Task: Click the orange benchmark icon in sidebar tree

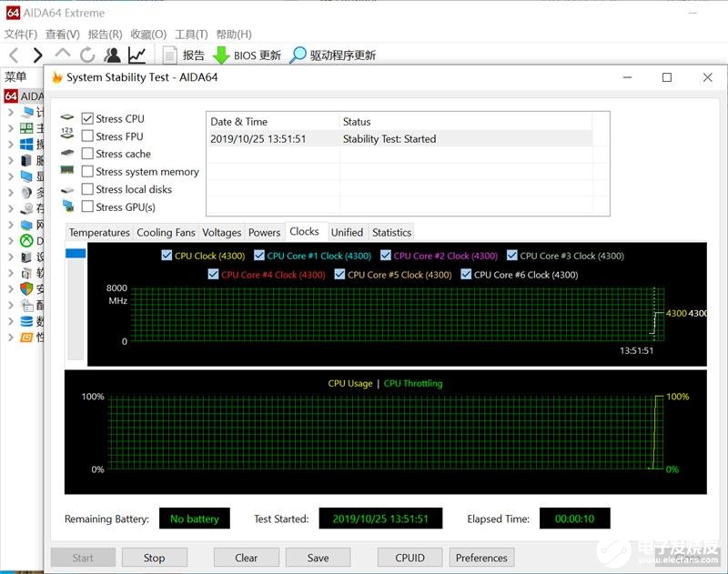Action: click(x=26, y=337)
